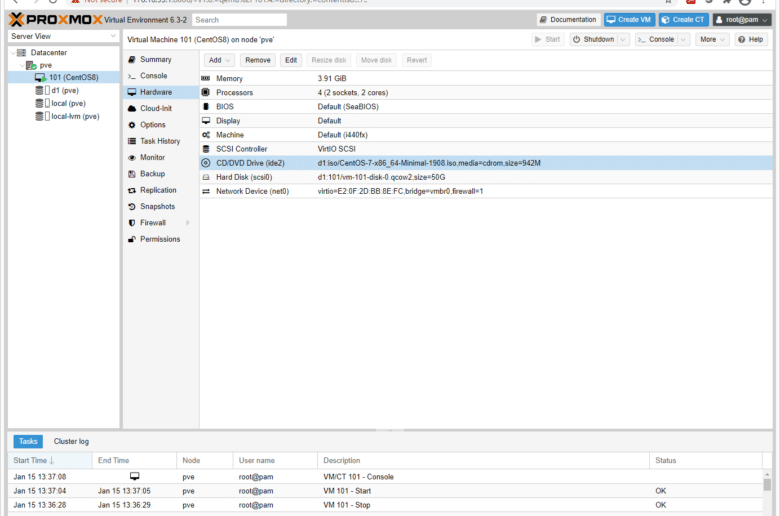Click the CD/DVD Drive disc icon
Viewport: 780px width, 516px height.
pos(205,163)
